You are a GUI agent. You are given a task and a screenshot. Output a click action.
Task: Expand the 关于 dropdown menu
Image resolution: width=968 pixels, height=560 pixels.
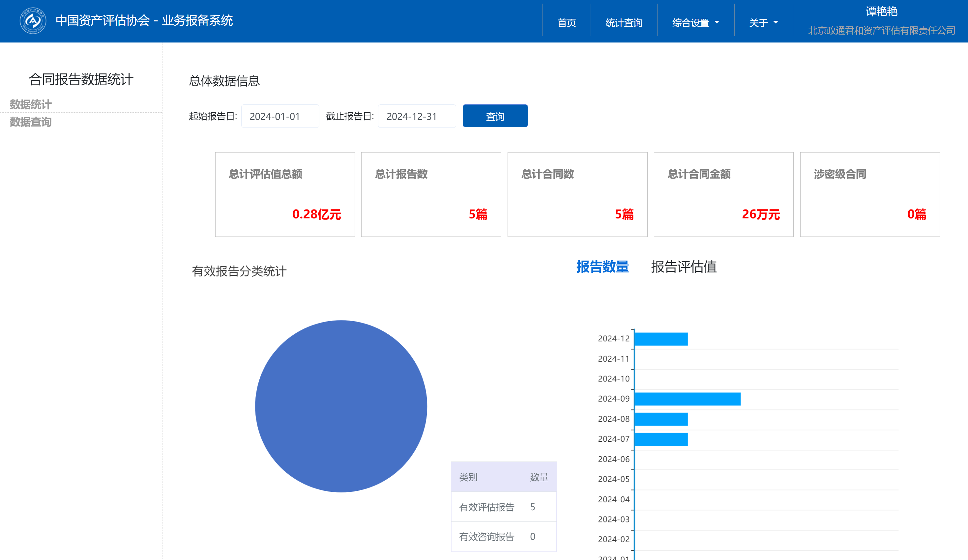[763, 23]
